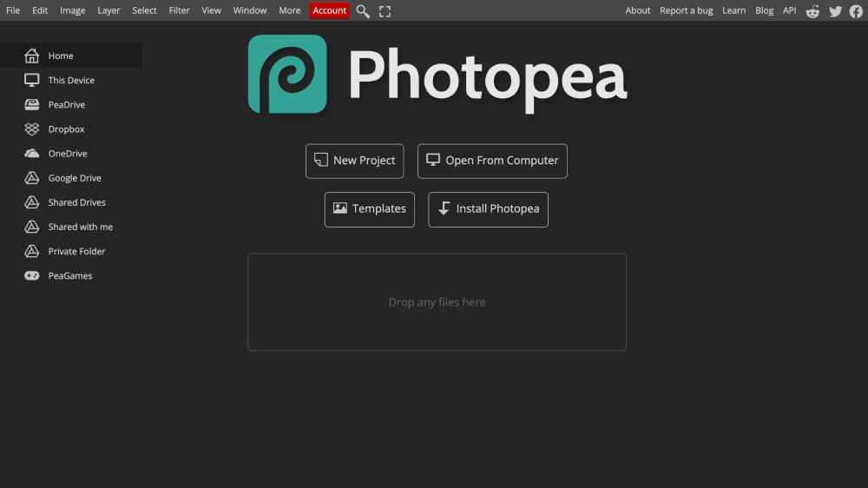Toggle fullscreen mode icon
This screenshot has height=488, width=868.
pyautogui.click(x=385, y=11)
